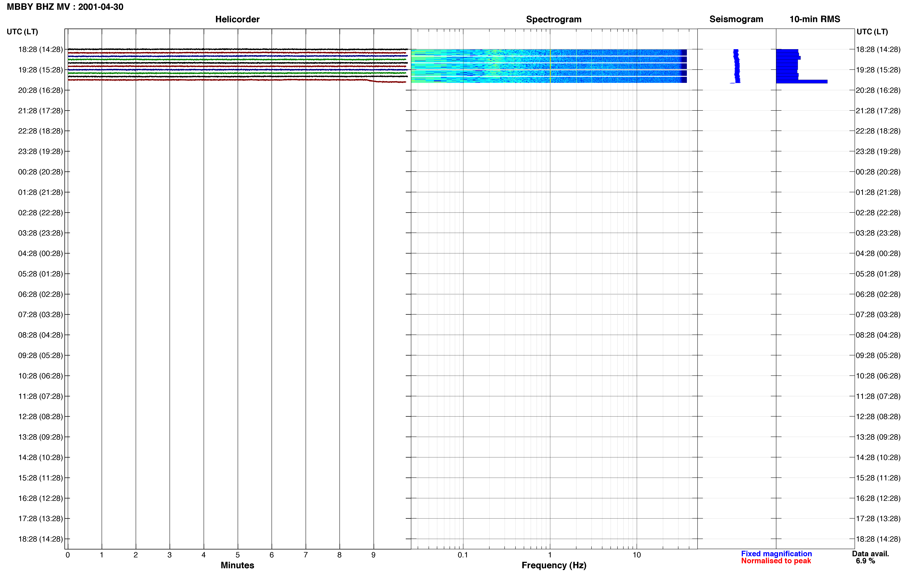Click the 06:28 (02:28) label on the helicorder axis
The width and height of the screenshot is (924, 578).
(41, 294)
